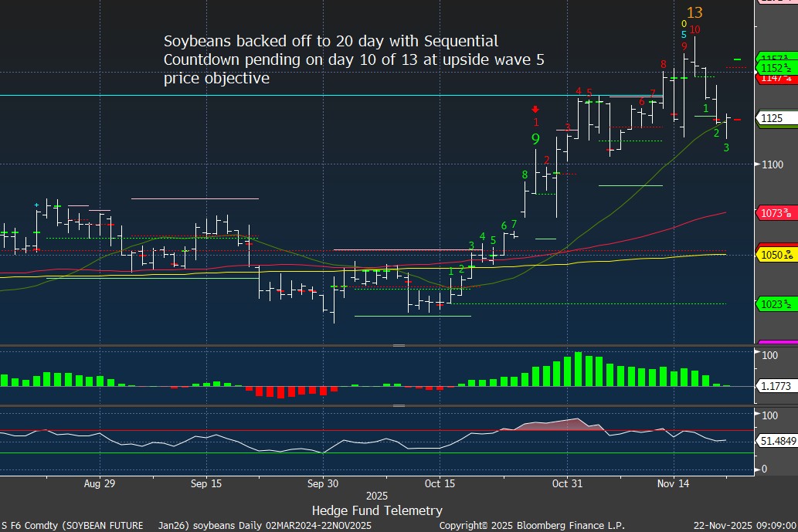The width and height of the screenshot is (798, 532).
Task: Click the Nov 14 date axis label
Action: pyautogui.click(x=673, y=484)
